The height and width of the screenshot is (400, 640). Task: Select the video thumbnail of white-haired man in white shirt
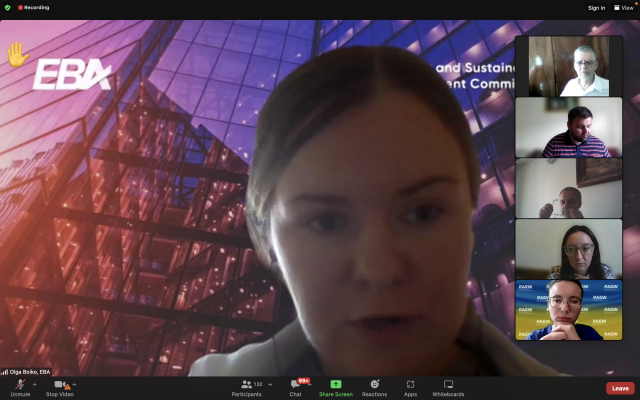(x=569, y=66)
